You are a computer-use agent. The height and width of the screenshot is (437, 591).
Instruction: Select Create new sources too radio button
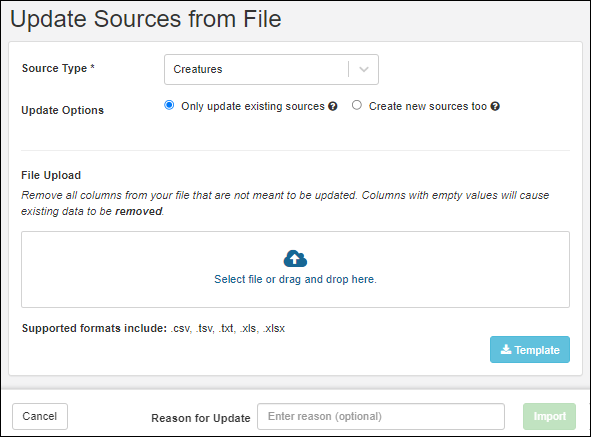pos(357,105)
